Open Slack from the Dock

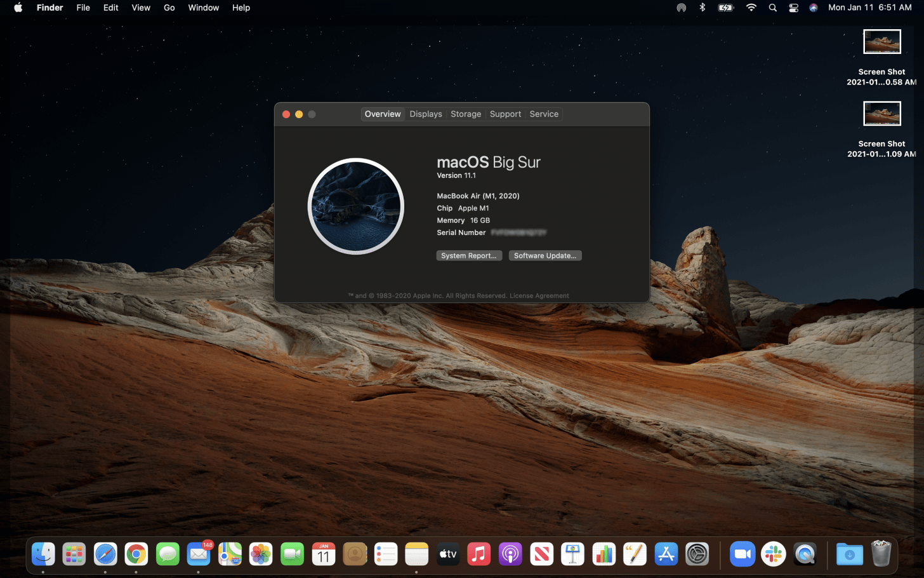(773, 554)
